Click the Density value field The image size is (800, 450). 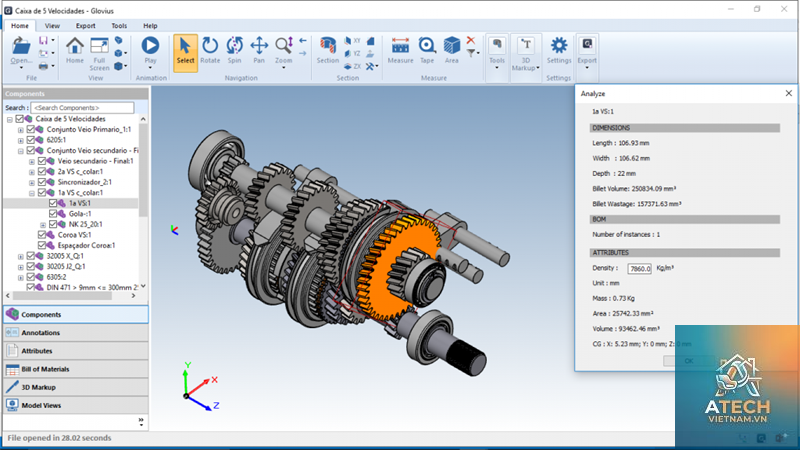(639, 268)
